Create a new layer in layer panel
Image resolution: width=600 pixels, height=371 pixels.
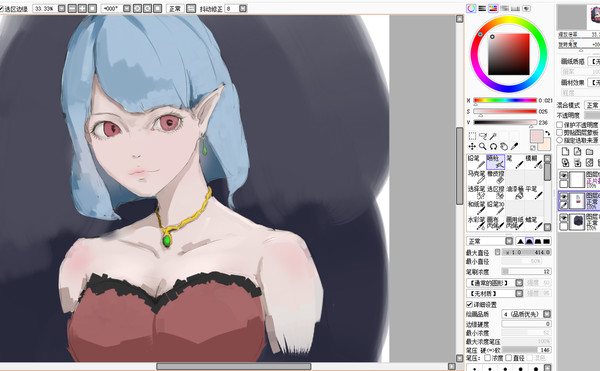pos(565,151)
